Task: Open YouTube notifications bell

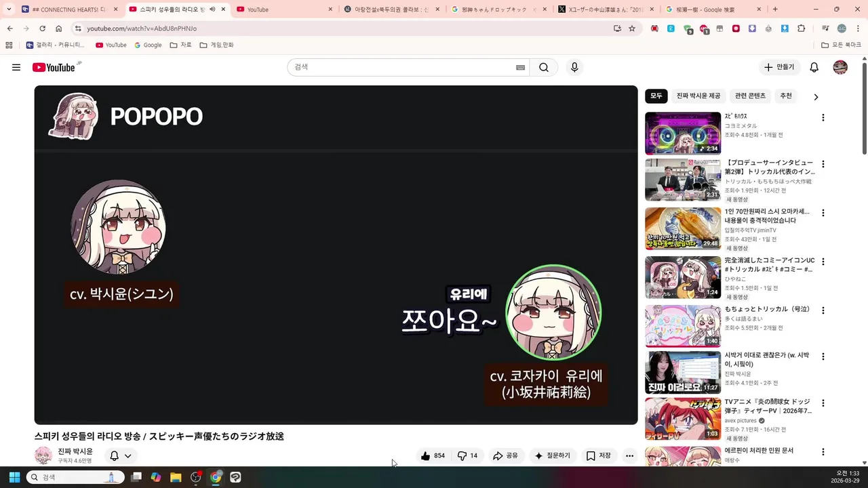Action: [x=814, y=67]
